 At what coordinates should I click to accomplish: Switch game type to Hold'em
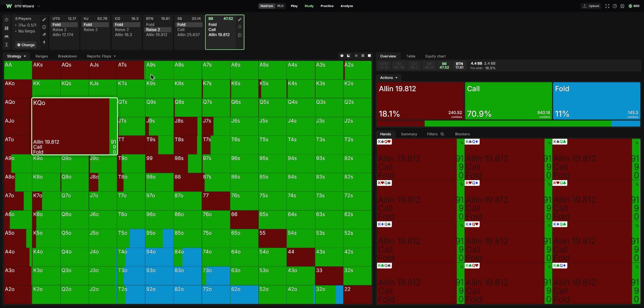pos(267,6)
